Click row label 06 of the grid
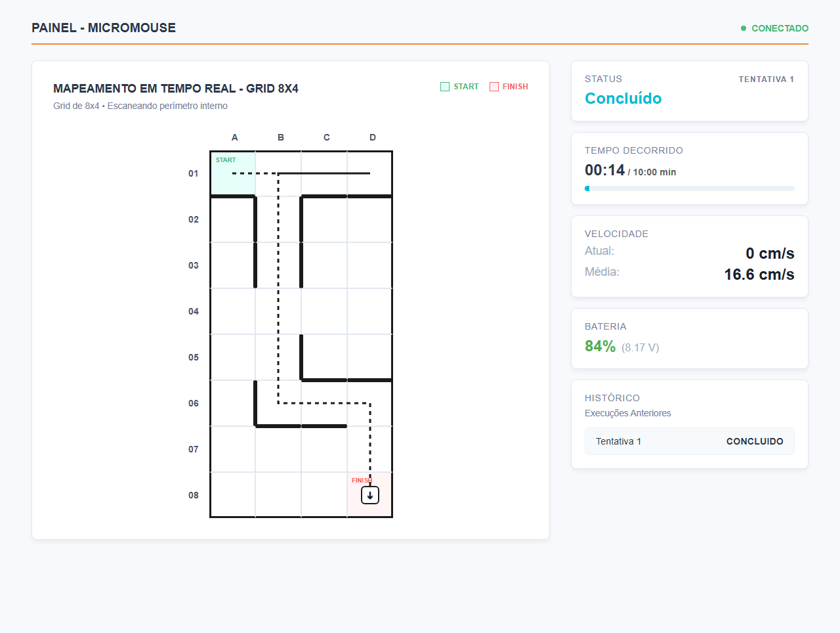Image resolution: width=840 pixels, height=633 pixels. click(194, 403)
